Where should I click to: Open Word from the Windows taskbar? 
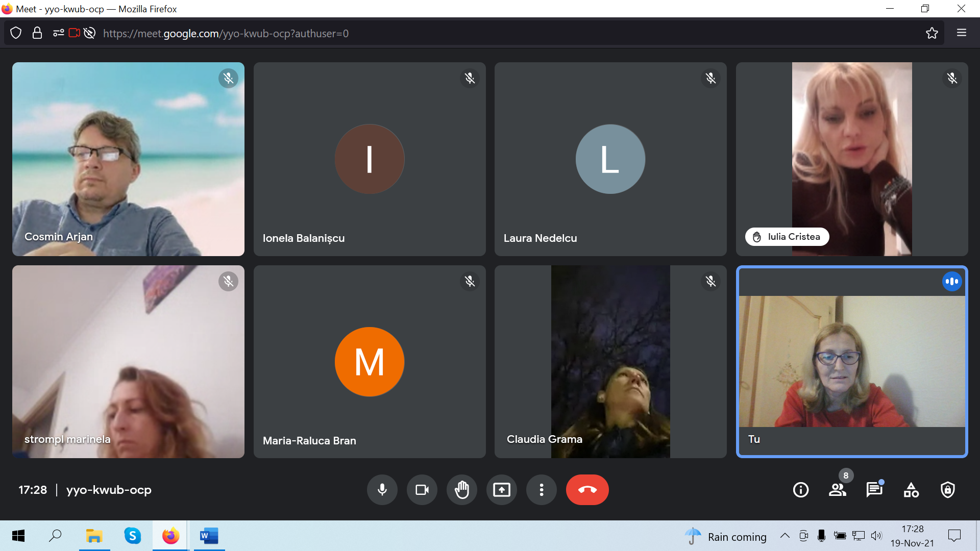click(209, 536)
